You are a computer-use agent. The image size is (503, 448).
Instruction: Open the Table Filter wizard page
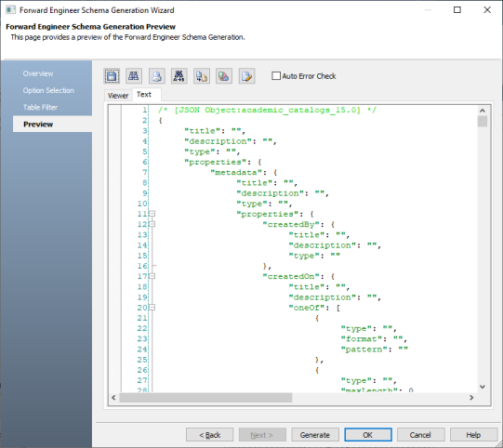click(x=40, y=108)
